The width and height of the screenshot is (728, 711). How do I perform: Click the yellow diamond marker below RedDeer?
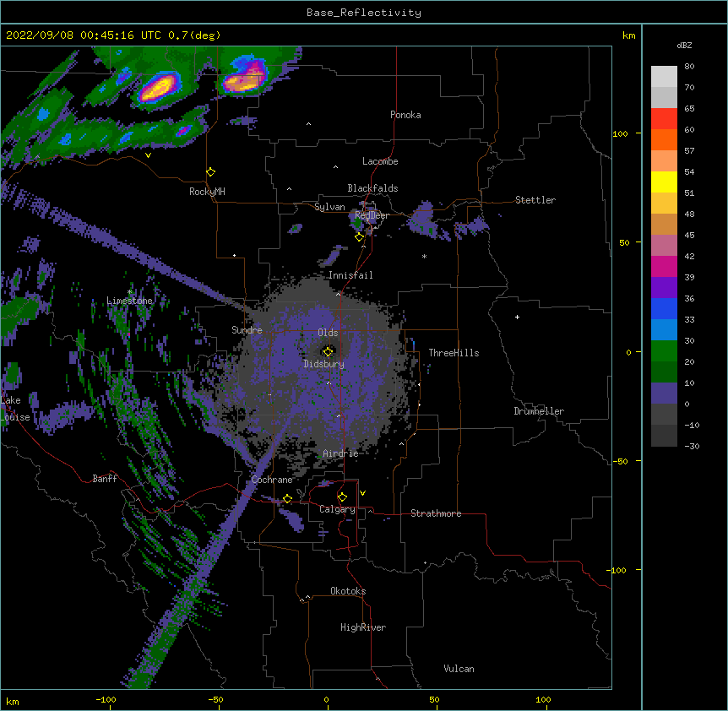click(x=359, y=237)
